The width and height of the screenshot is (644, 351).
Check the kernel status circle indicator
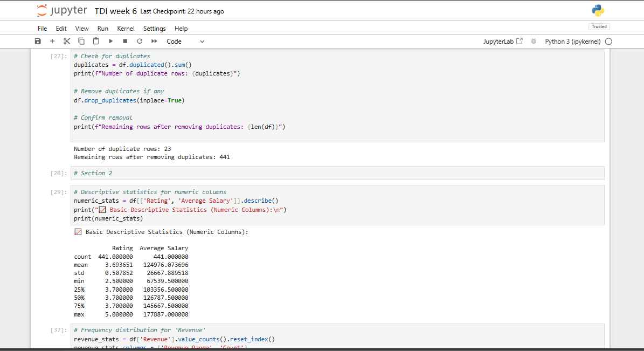pos(608,42)
